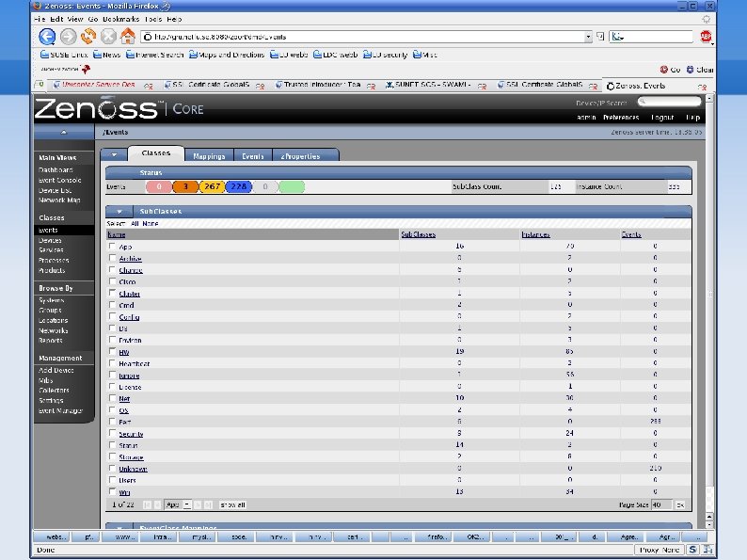The width and height of the screenshot is (747, 560).
Task: Open the Preferences link
Action: pyautogui.click(x=621, y=118)
